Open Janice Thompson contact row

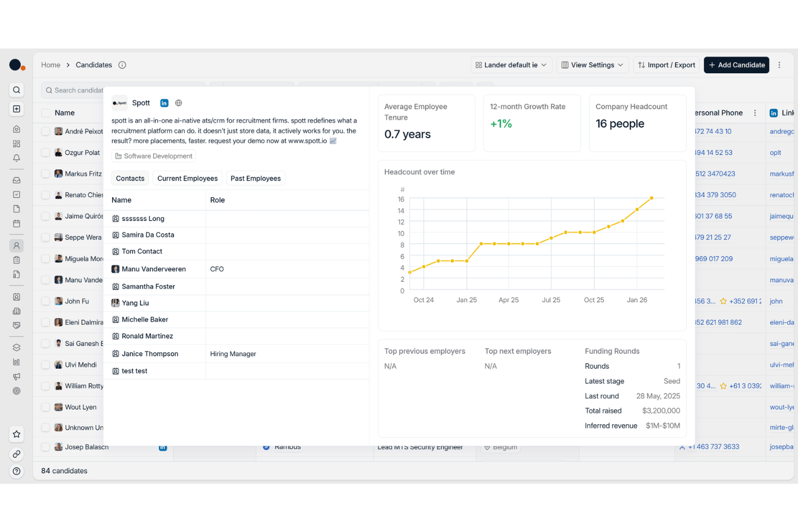point(236,354)
